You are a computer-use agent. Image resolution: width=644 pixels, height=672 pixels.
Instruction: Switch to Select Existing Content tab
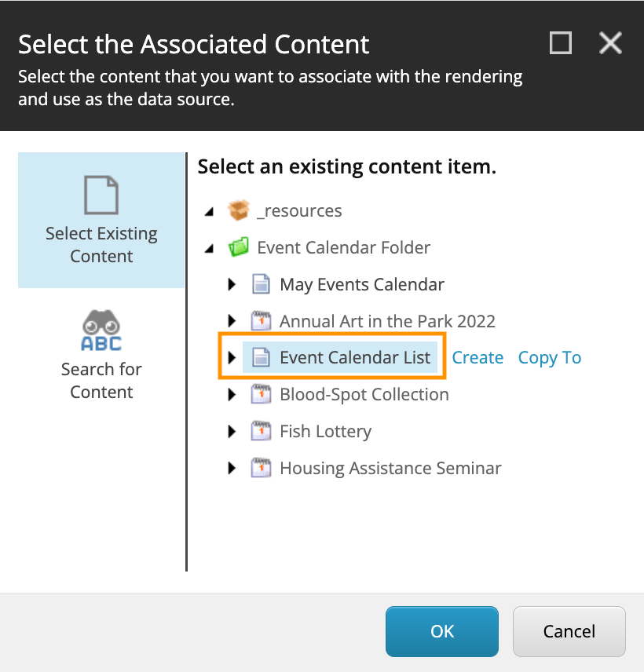(101, 221)
